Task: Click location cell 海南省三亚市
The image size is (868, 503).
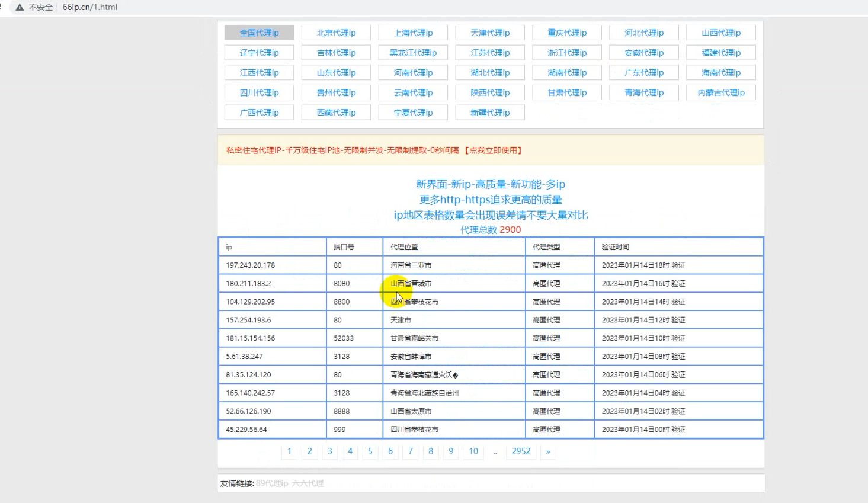Action: 454,265
